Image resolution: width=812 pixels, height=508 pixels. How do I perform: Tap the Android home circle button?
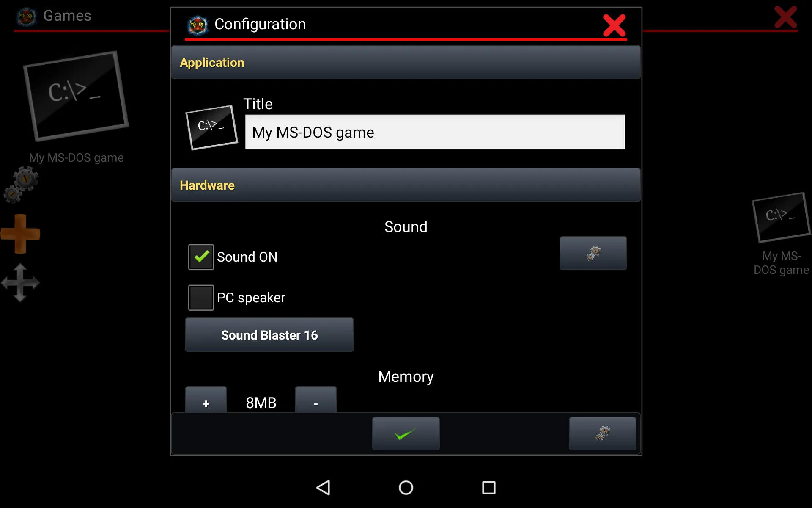pyautogui.click(x=406, y=488)
